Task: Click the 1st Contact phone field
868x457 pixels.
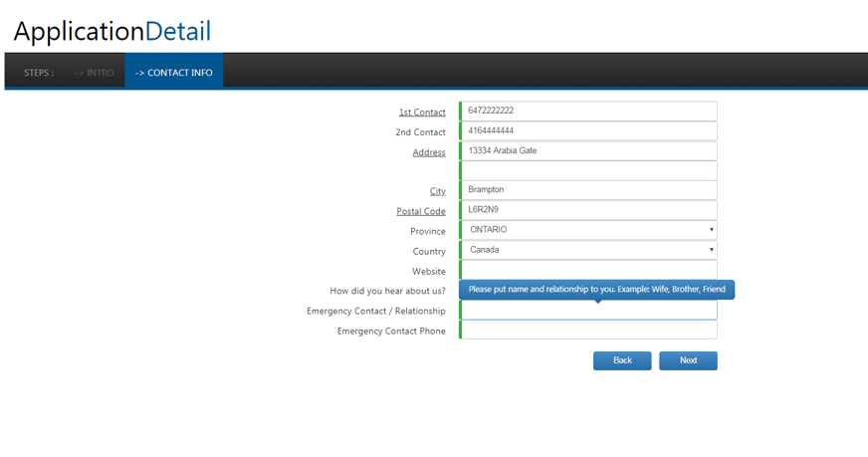Action: click(x=588, y=111)
